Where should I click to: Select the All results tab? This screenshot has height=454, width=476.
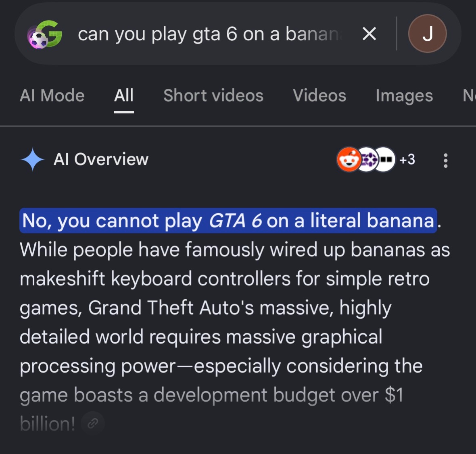point(123,96)
